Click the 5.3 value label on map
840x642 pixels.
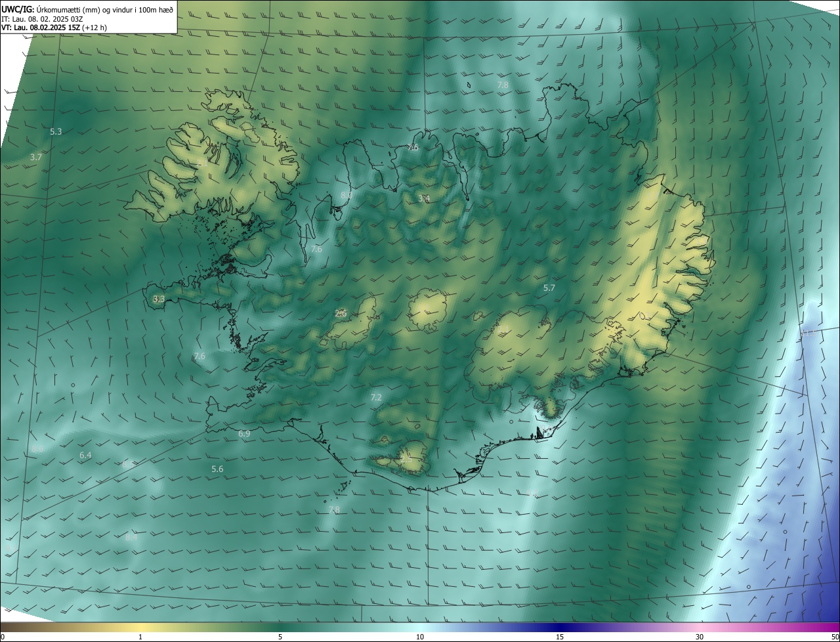[56, 132]
